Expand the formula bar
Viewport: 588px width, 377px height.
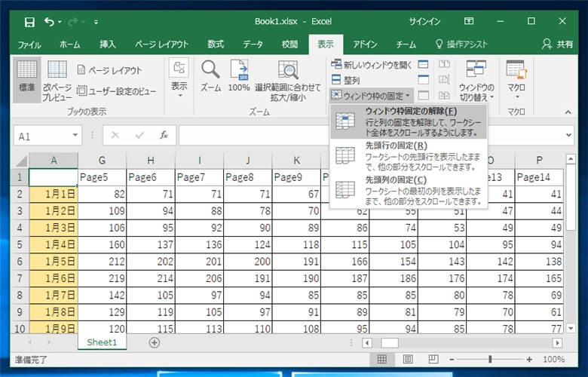(x=569, y=135)
